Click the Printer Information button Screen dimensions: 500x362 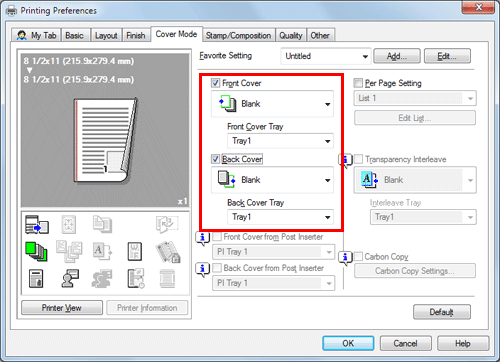point(147,308)
